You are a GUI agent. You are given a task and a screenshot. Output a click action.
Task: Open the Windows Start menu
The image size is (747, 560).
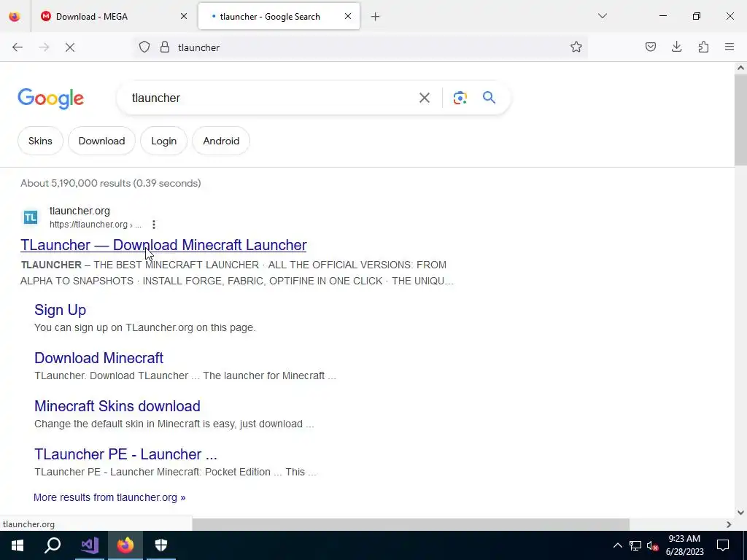coord(18,545)
